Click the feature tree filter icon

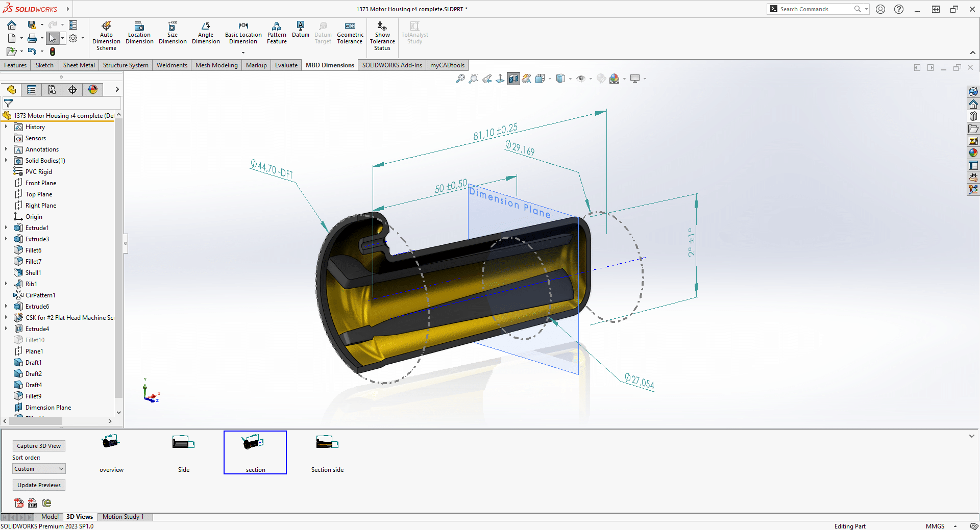coord(8,104)
